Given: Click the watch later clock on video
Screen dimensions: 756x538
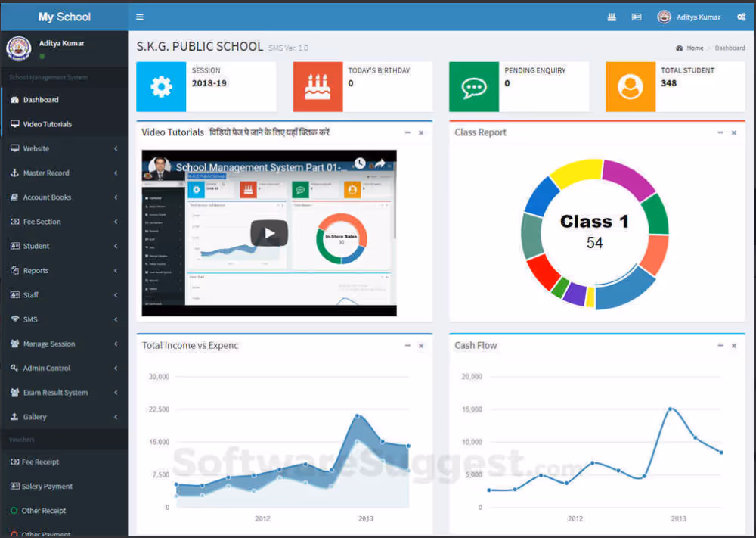Looking at the screenshot, I should [360, 163].
